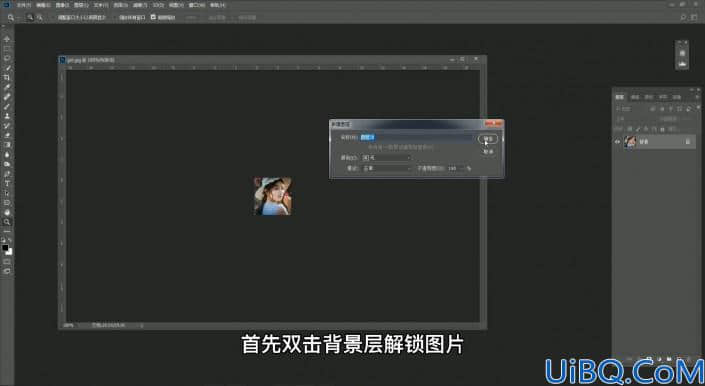Click the Fill Screen button in options bar
Viewport: 705px width, 386px height.
tap(247, 18)
